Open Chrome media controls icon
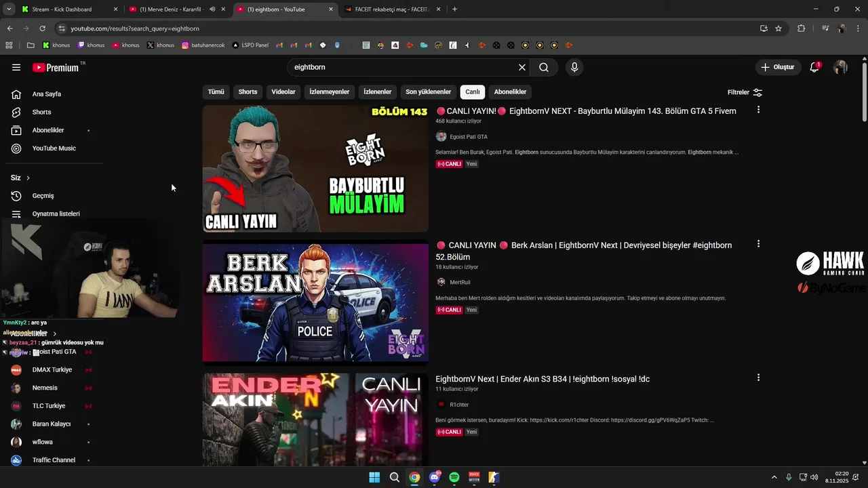 tap(825, 28)
